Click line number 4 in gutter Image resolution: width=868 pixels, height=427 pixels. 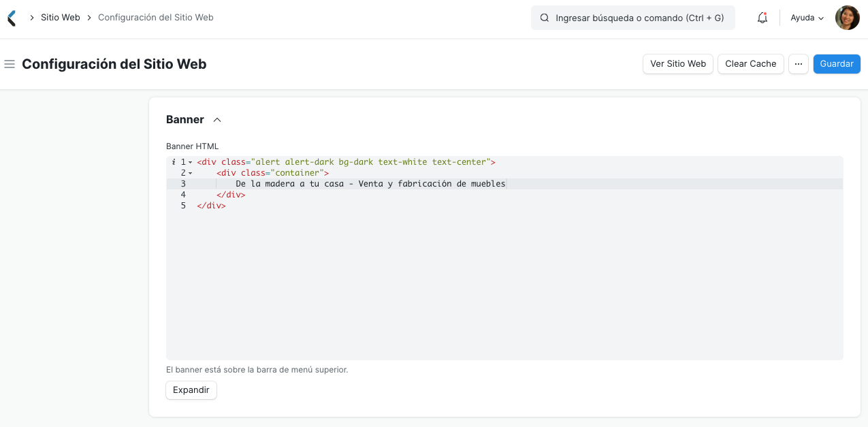coord(183,195)
